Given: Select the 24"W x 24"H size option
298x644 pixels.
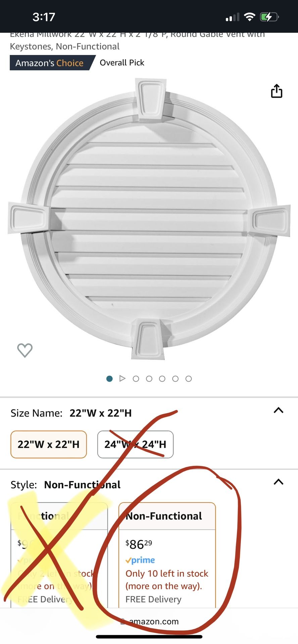Looking at the screenshot, I should click(x=135, y=444).
